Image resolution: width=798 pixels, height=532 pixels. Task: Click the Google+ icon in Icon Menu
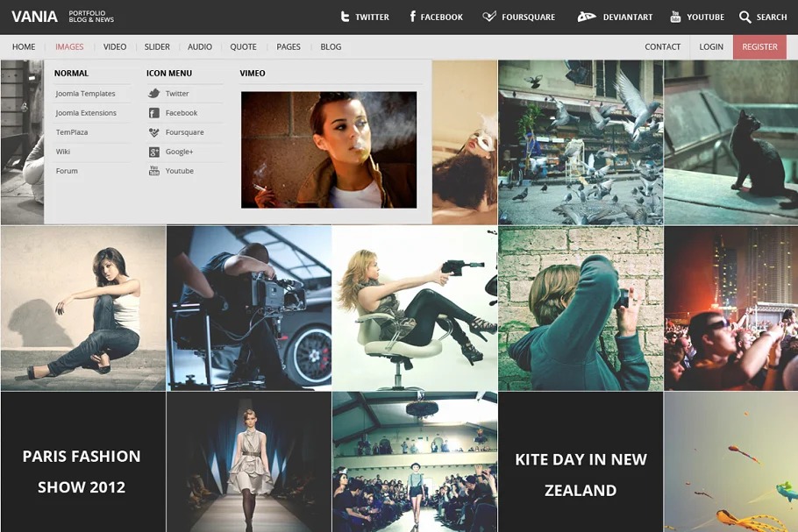(x=154, y=152)
